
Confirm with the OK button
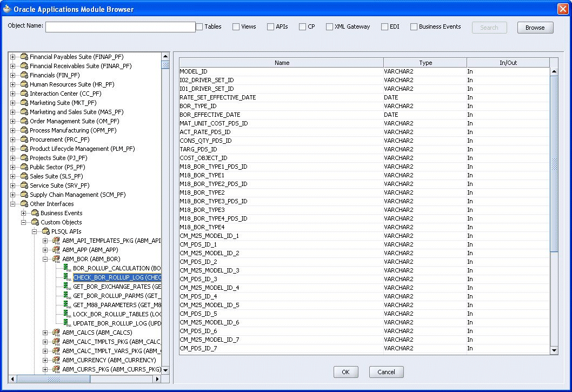pos(346,372)
